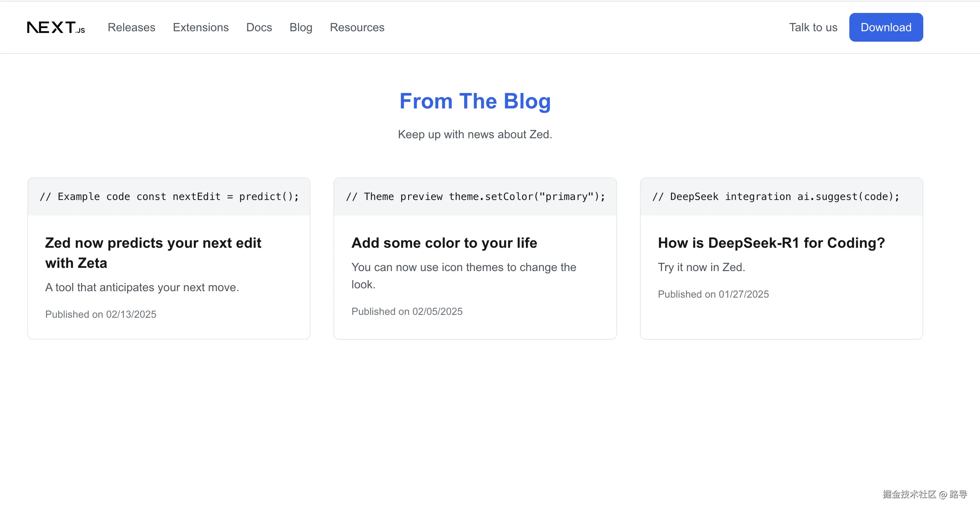The width and height of the screenshot is (980, 512).
Task: Go to Docs in navigation
Action: click(259, 27)
